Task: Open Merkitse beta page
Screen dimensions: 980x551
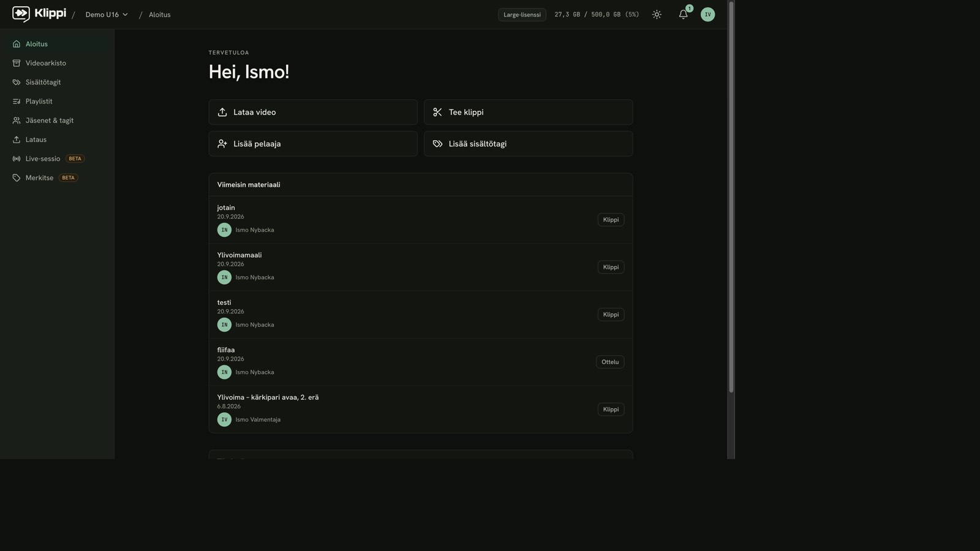Action: [x=57, y=178]
